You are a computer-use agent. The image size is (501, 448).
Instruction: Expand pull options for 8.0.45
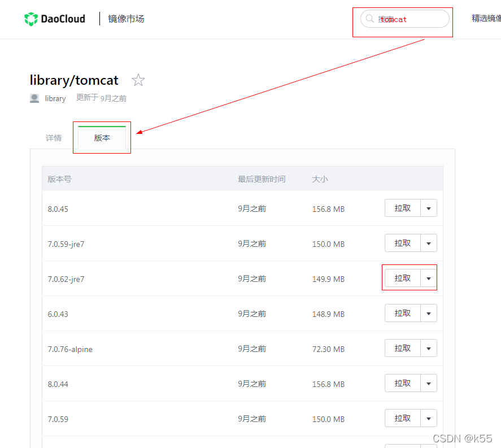click(429, 208)
